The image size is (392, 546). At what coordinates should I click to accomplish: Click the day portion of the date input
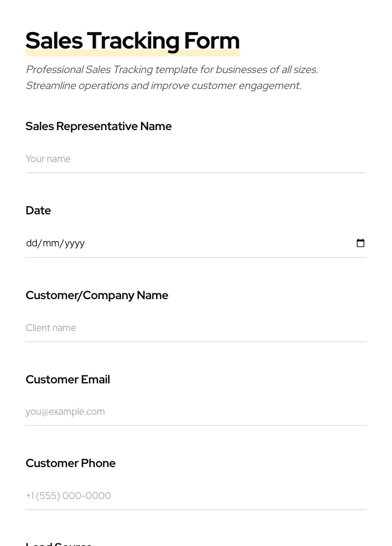pyautogui.click(x=31, y=243)
